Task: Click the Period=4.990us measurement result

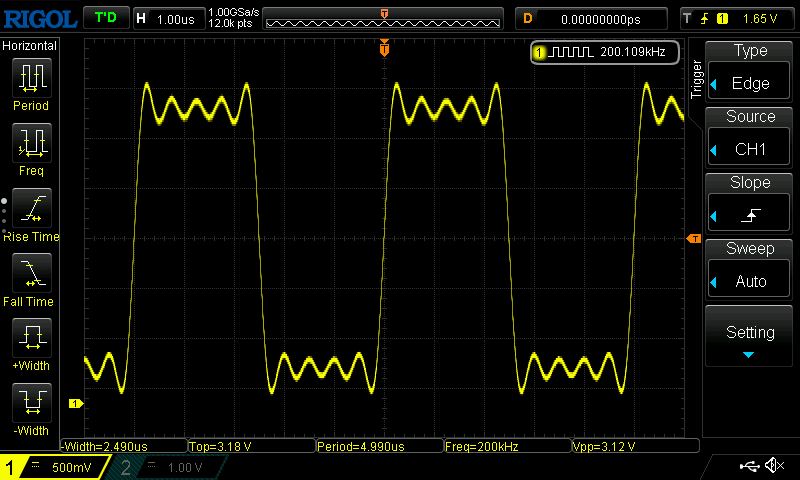Action: 380,446
